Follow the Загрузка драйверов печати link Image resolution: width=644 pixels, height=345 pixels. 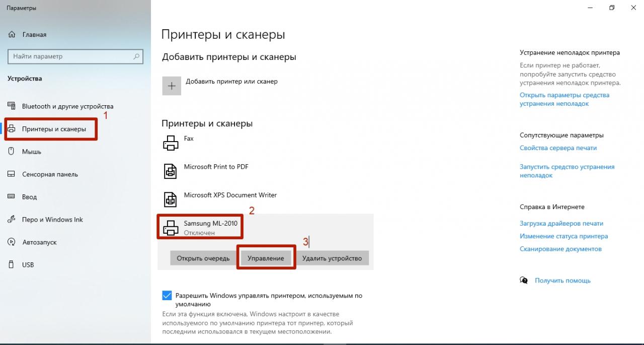click(561, 223)
